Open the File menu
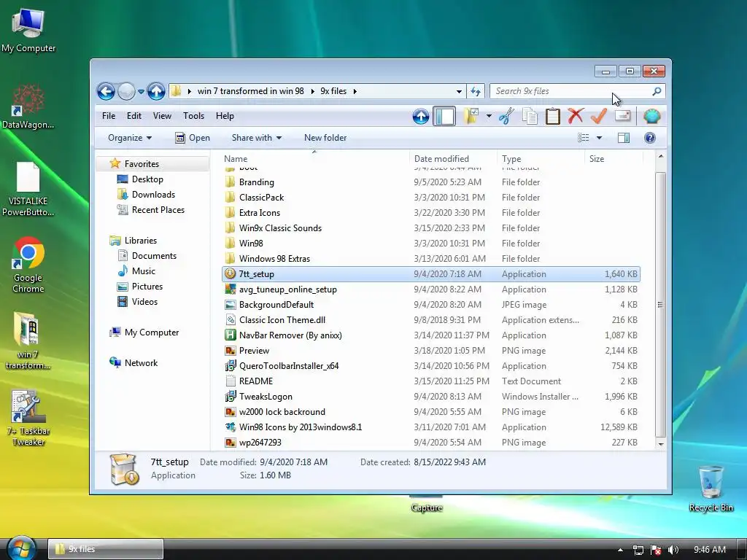This screenshot has width=747, height=560. pos(109,116)
